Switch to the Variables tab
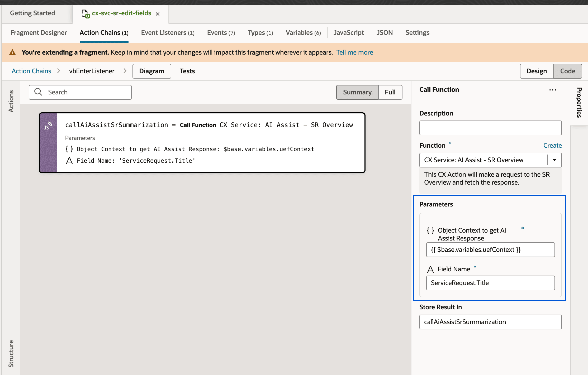 coord(303,33)
